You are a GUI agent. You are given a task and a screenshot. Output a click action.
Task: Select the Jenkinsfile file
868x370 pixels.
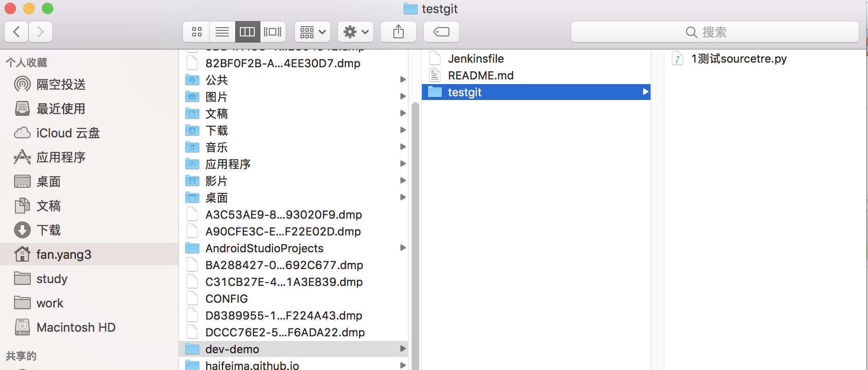(x=536, y=58)
